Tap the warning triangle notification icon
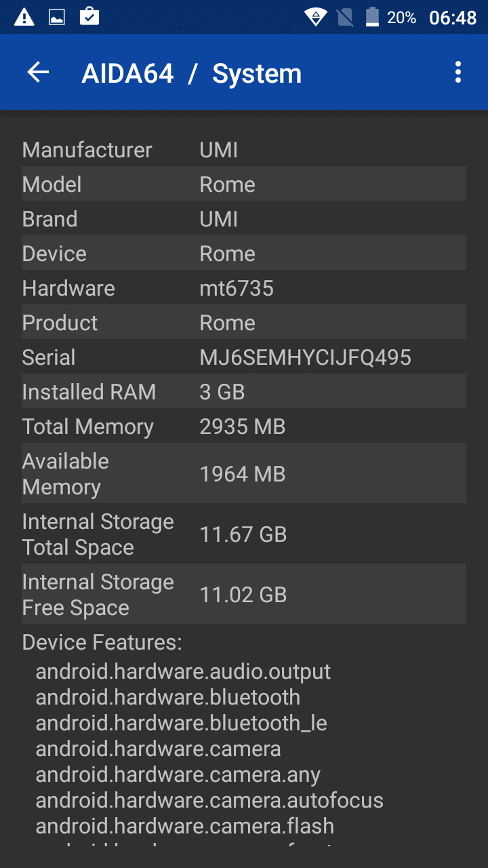 (x=24, y=17)
